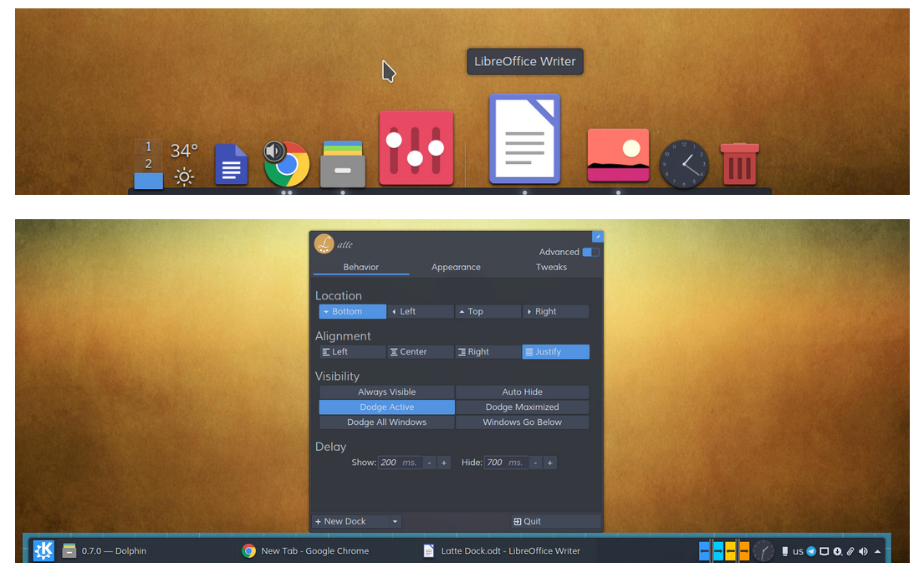
Task: Open the New Dock dropdown arrow
Action: pos(394,520)
